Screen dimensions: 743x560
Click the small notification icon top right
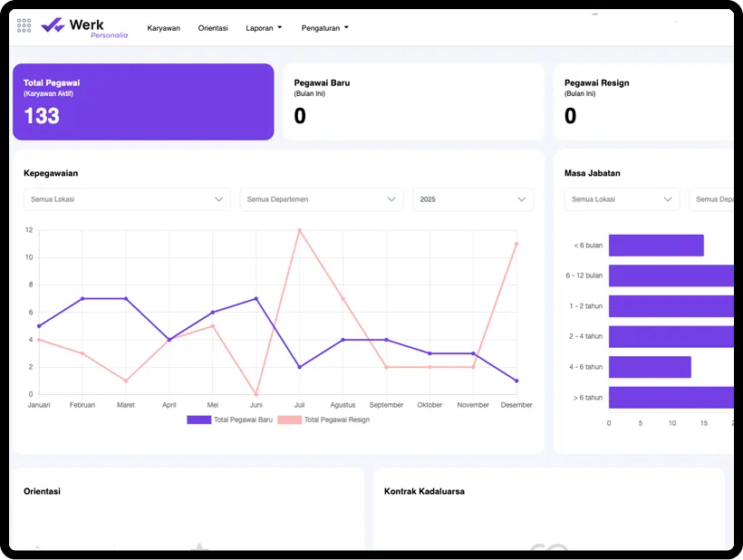pos(593,14)
